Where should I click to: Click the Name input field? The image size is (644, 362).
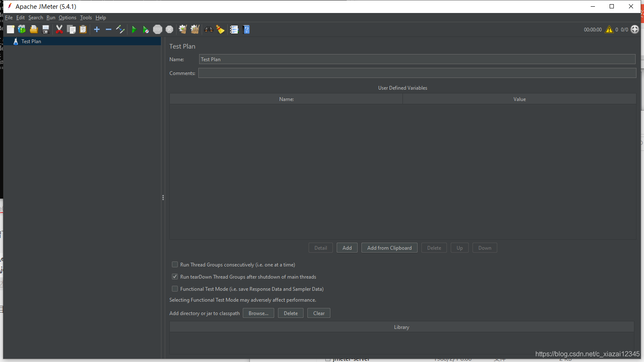tap(417, 59)
